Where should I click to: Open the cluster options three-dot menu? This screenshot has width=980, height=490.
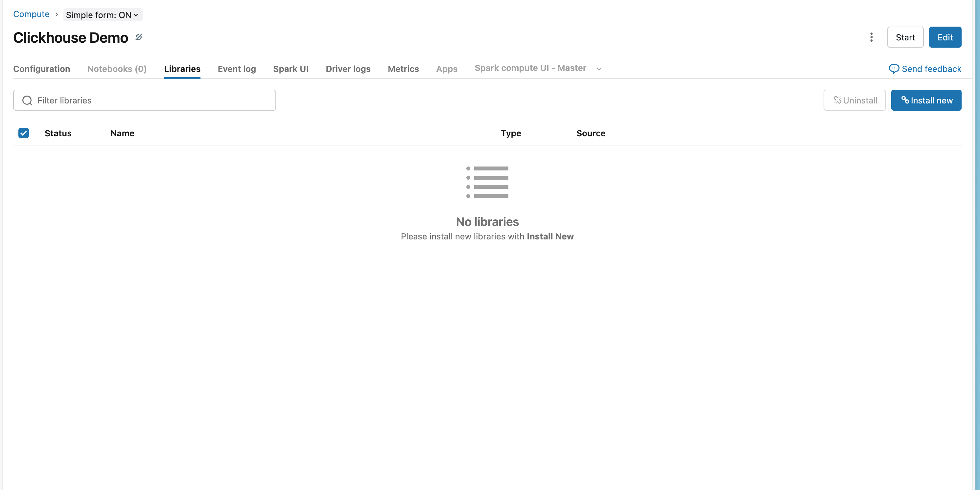click(x=871, y=37)
